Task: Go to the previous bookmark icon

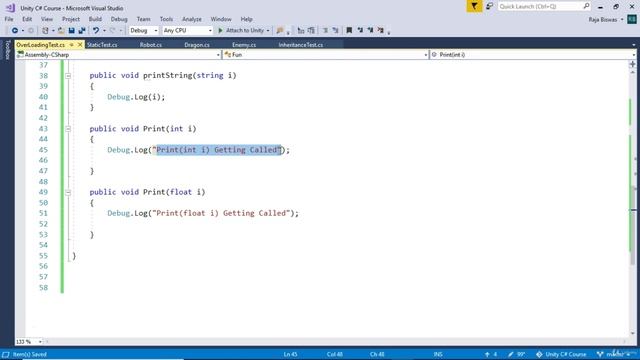Action: pyautogui.click(x=360, y=31)
